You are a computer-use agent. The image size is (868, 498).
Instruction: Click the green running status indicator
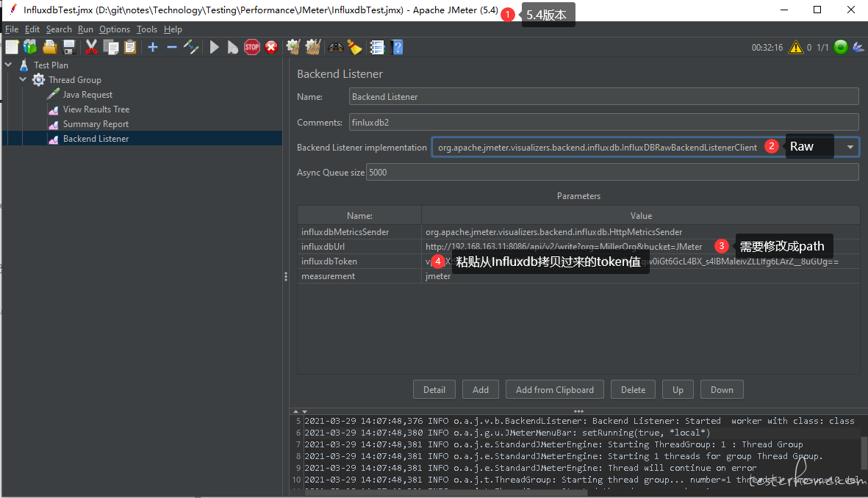click(840, 48)
